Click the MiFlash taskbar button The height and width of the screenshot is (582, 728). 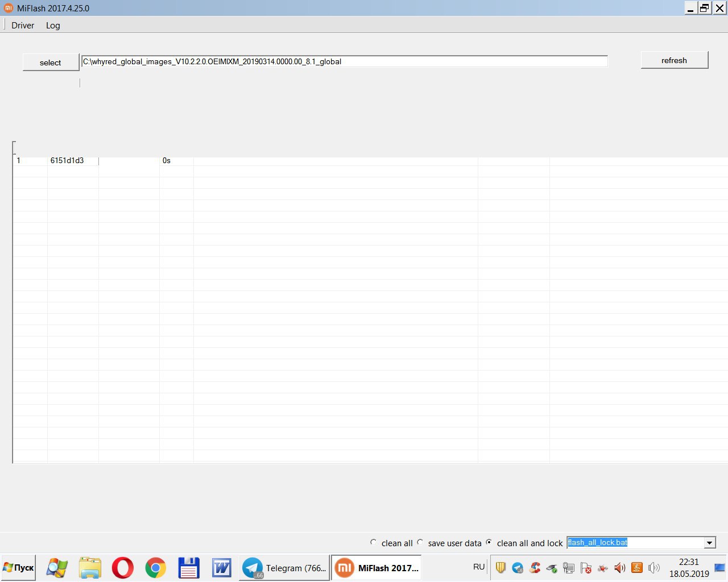[377, 568]
